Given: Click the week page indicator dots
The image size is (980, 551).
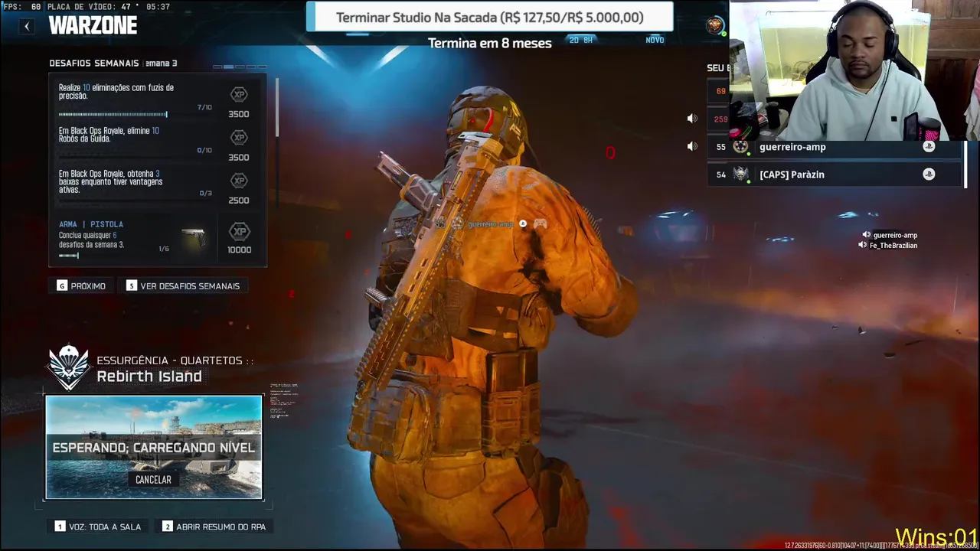Looking at the screenshot, I should coord(240,67).
